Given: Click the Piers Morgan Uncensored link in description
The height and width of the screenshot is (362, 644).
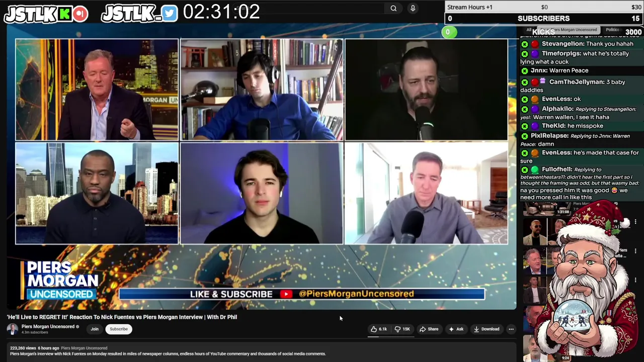Looking at the screenshot, I should (x=84, y=348).
